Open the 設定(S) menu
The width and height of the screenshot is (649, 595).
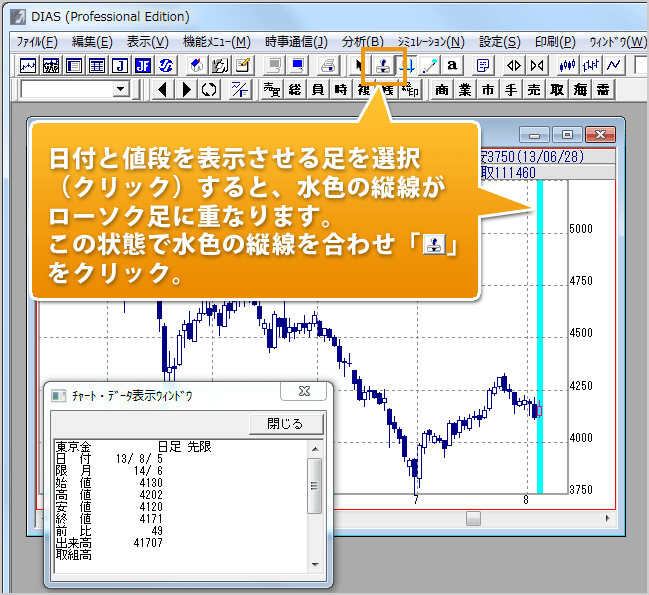[499, 41]
